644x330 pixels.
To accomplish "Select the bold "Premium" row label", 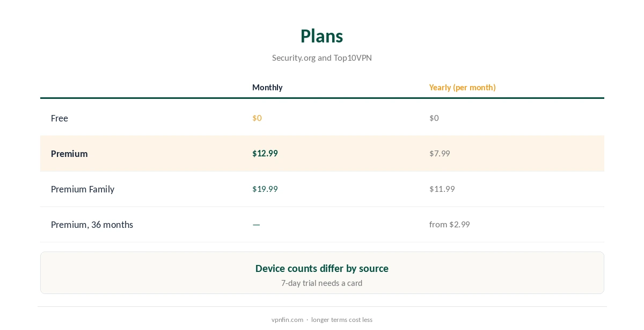I will point(69,154).
